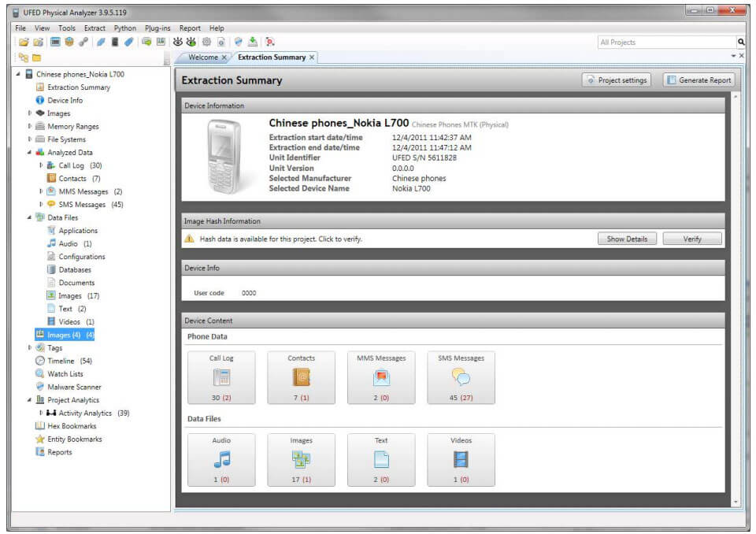This screenshot has width=756, height=534.
Task: Select Reports in the tree
Action: click(x=59, y=452)
